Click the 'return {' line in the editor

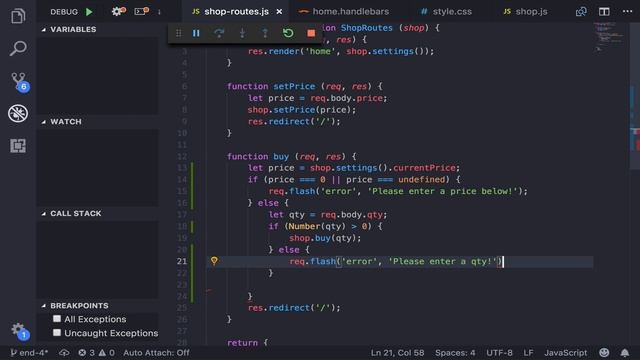pos(247,343)
